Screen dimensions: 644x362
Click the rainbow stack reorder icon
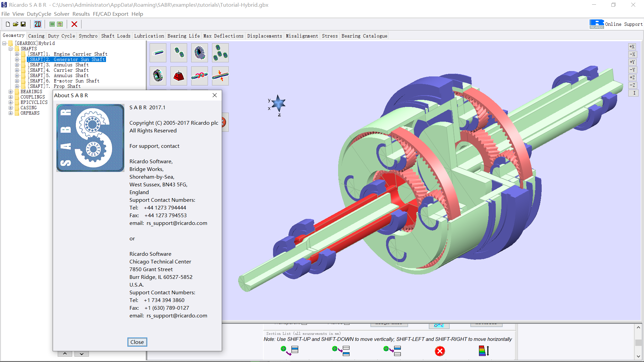(484, 351)
